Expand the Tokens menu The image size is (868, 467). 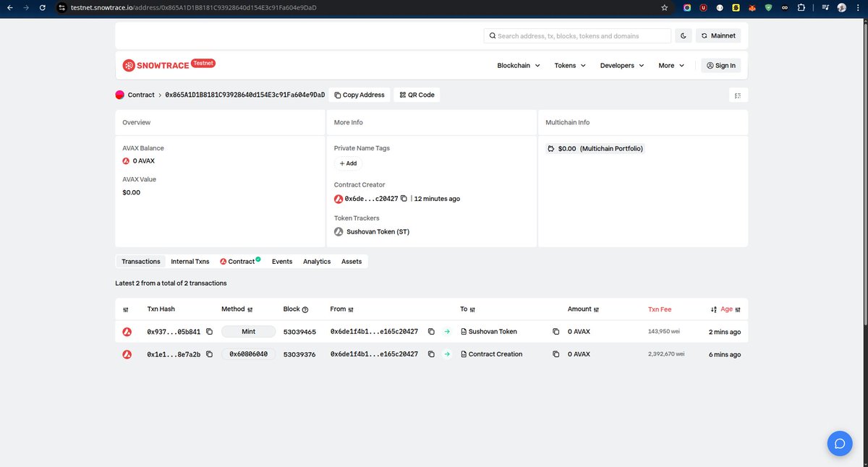tap(570, 65)
